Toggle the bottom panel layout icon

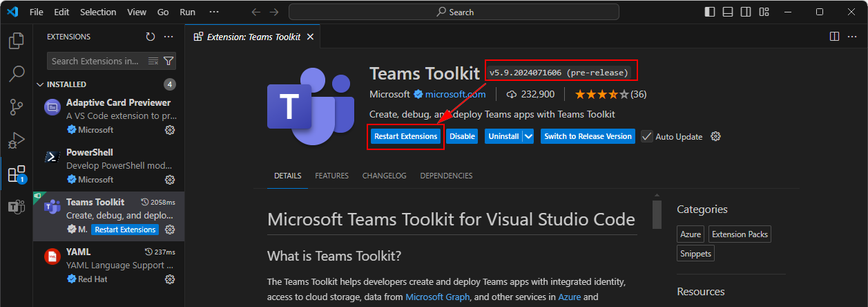pos(728,12)
